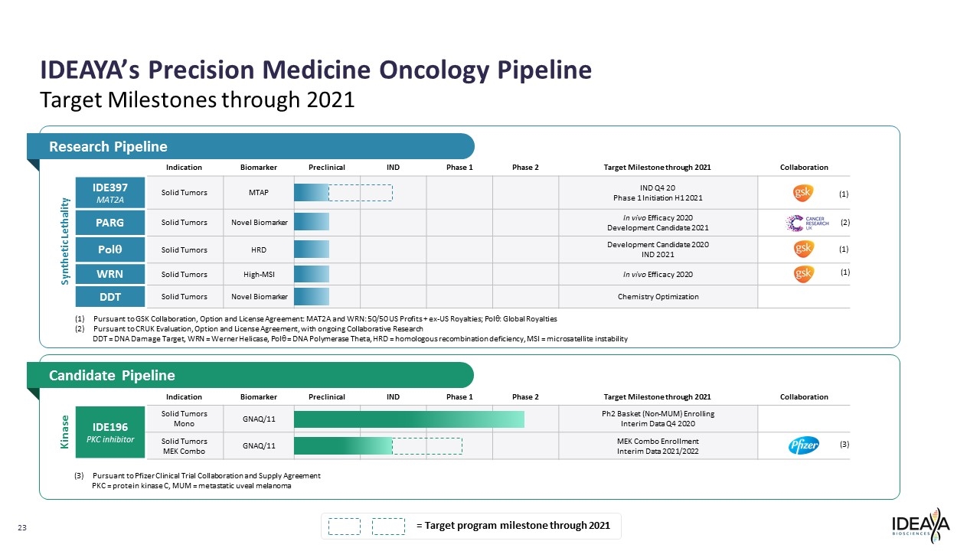Click the Cancer Research UK logo
Image resolution: width=980 pixels, height=551 pixels.
point(807,223)
